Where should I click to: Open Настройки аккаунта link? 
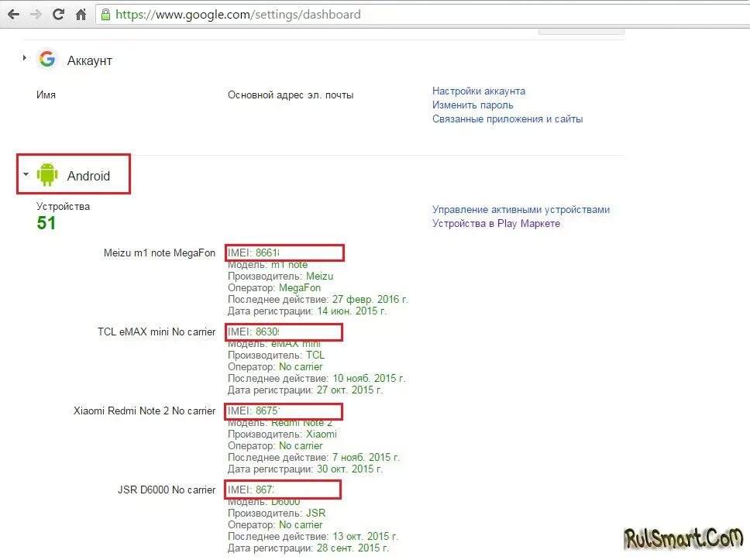click(478, 91)
